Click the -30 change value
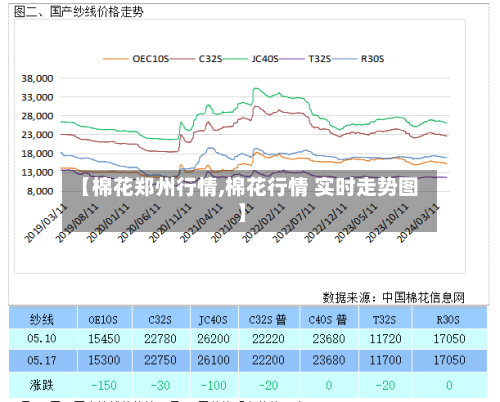This screenshot has height=402, width=500. coord(160,386)
